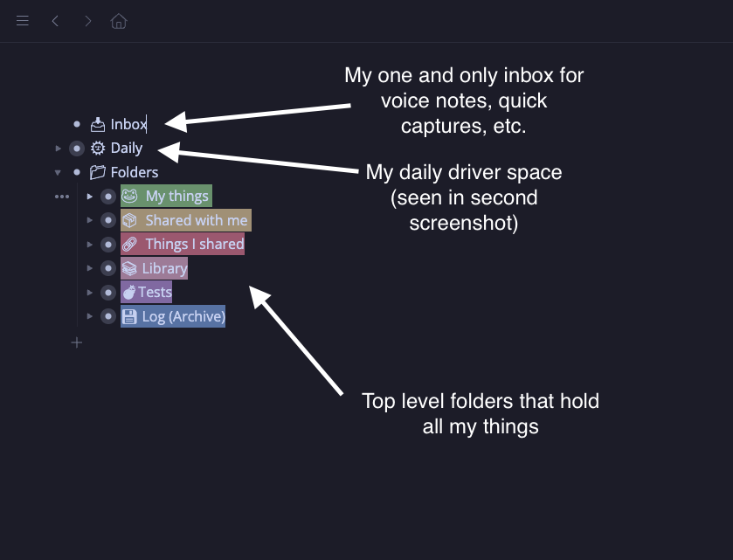This screenshot has width=733, height=560.
Task: Expand the Library folder
Action: pyautogui.click(x=90, y=268)
